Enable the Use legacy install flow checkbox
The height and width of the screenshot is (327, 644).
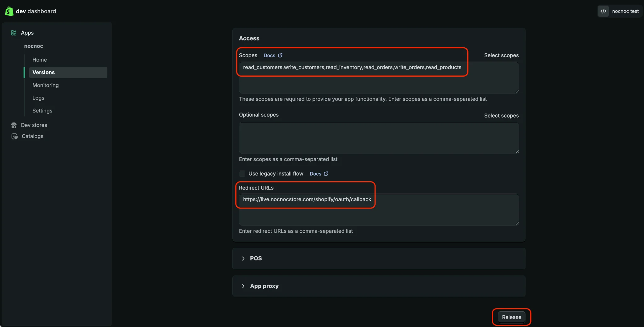click(242, 174)
